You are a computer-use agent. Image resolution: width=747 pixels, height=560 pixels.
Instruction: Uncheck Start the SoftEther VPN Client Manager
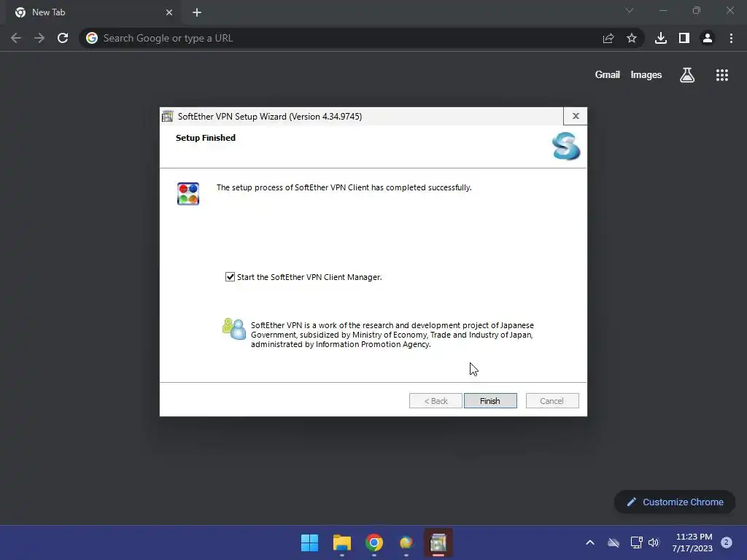pos(230,277)
